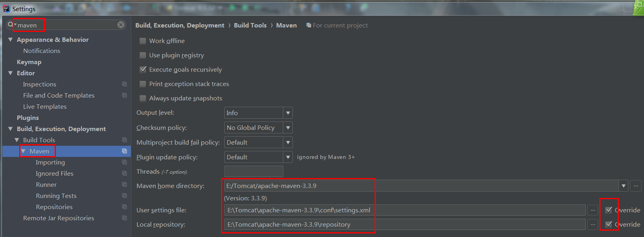
Task: Open the Plugins settings page
Action: click(28, 118)
